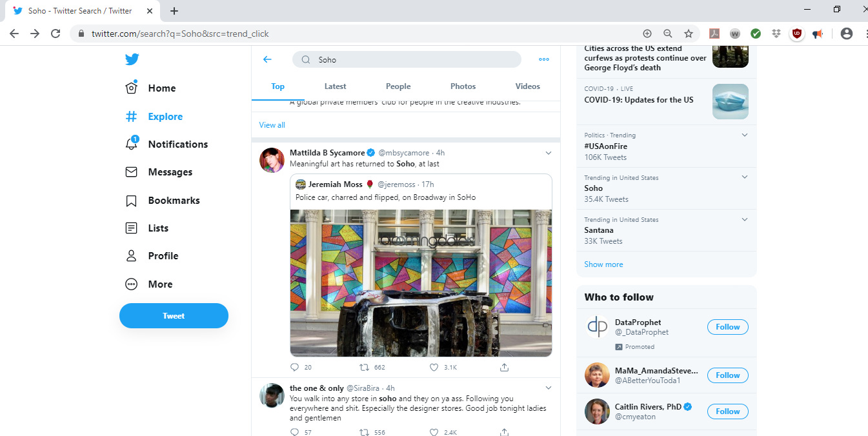Open DataProphet profile logo

(597, 327)
